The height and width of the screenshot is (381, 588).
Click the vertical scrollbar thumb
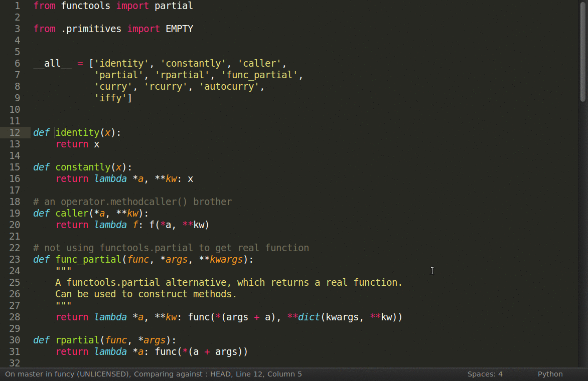pyautogui.click(x=583, y=51)
